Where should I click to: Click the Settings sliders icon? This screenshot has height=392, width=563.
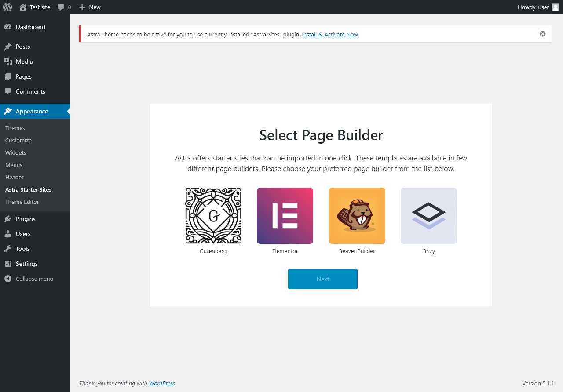[8, 264]
